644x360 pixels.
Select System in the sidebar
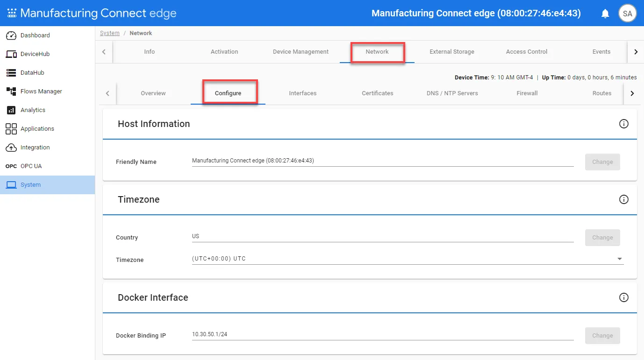(47, 185)
